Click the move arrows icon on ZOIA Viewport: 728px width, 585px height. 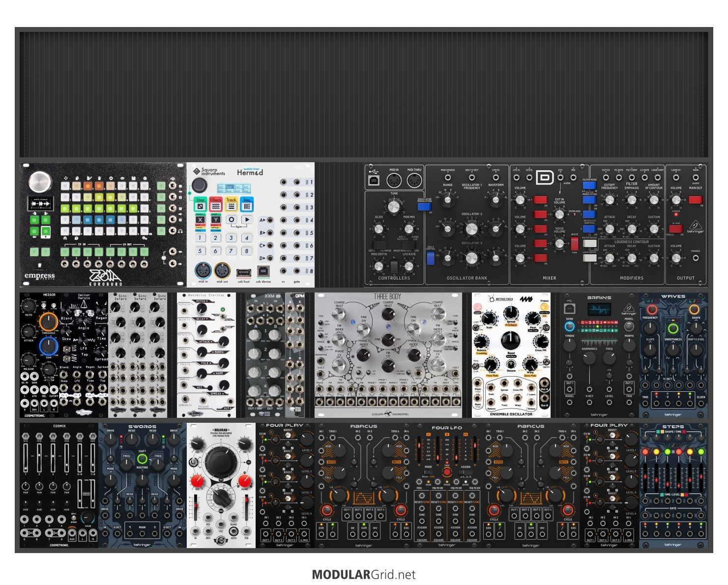(x=66, y=178)
